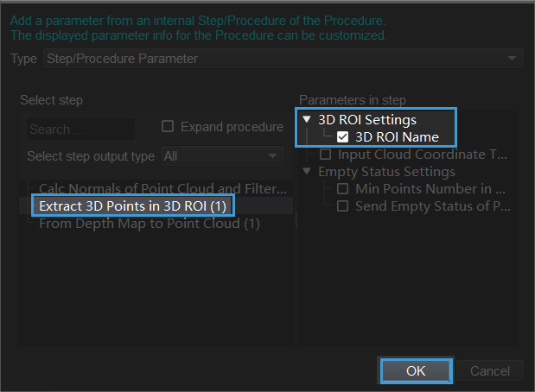Click OK to confirm parameter
The height and width of the screenshot is (392, 535).
point(416,370)
